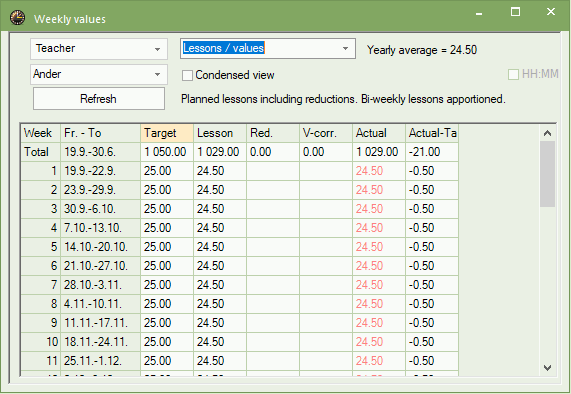Select week 7 date range 28.10.-3.11.
Image resolution: width=571 pixels, height=394 pixels.
pyautogui.click(x=101, y=285)
